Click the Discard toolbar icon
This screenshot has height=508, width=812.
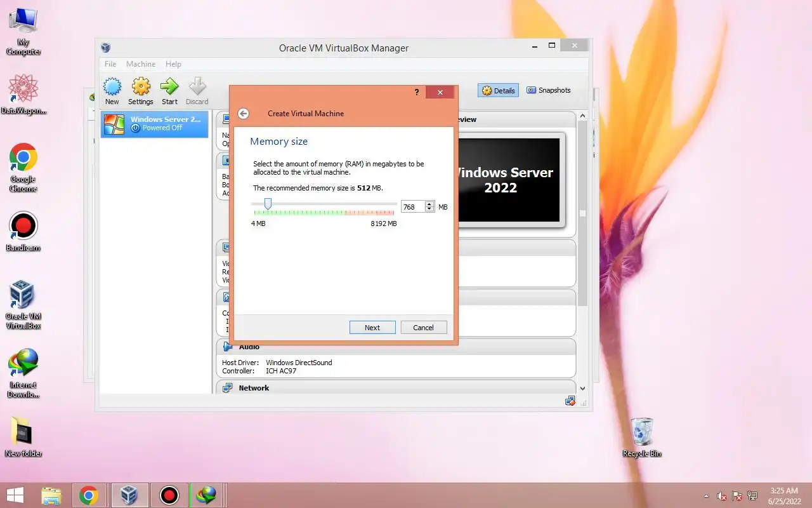point(197,91)
